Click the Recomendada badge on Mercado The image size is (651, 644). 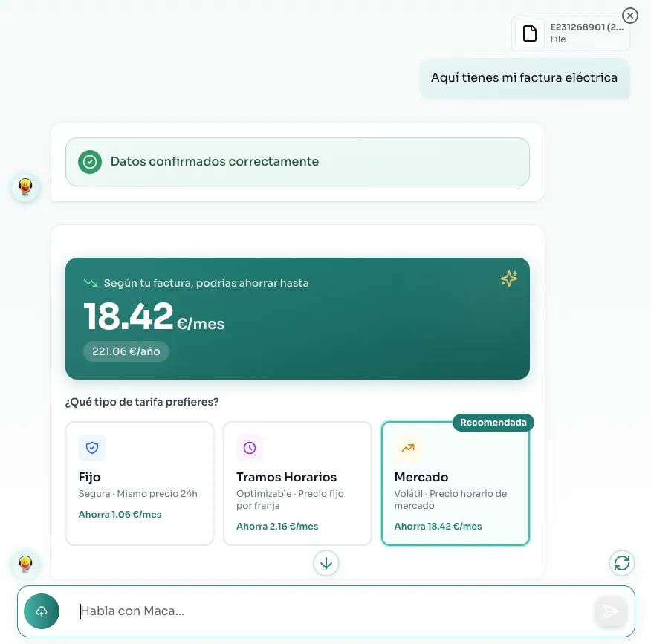point(493,422)
